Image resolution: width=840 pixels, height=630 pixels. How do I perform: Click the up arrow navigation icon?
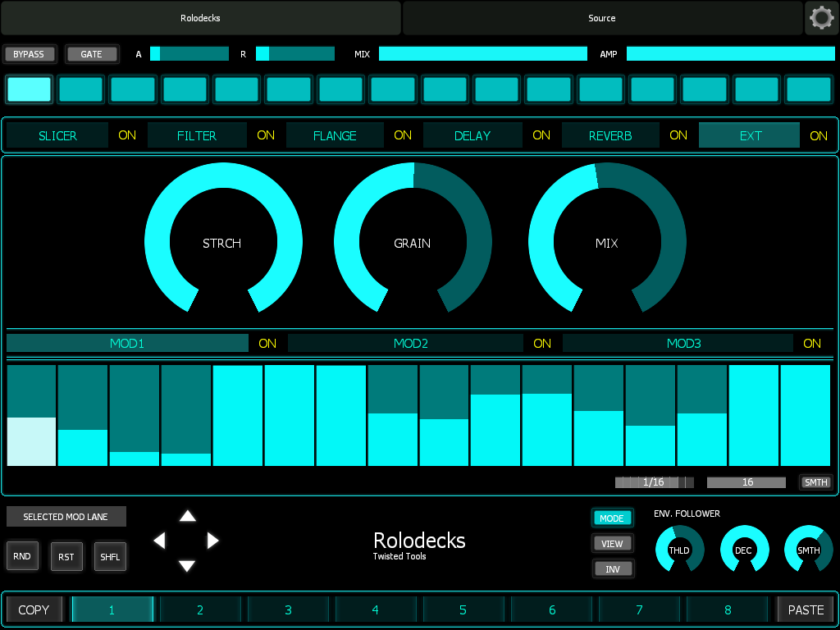[x=188, y=516]
